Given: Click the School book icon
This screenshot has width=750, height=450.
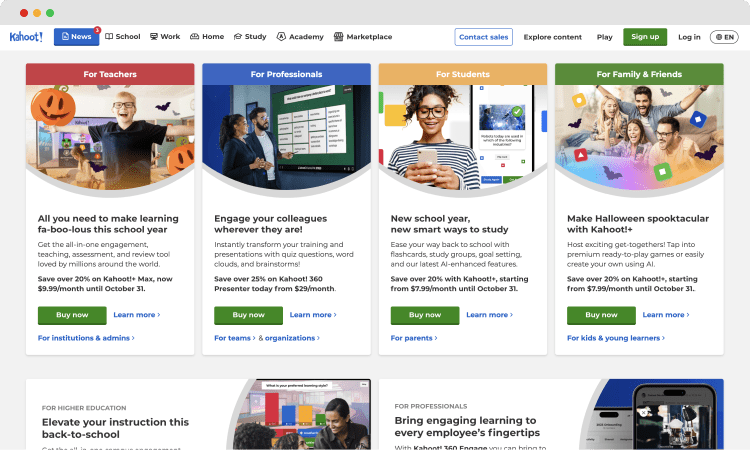Looking at the screenshot, I should (109, 37).
